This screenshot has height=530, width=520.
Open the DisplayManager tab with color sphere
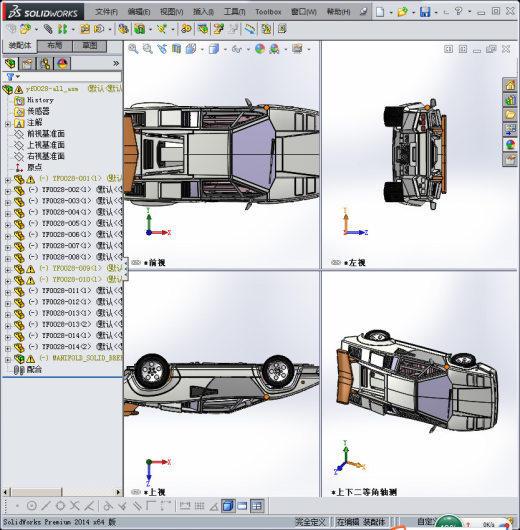coord(62,64)
